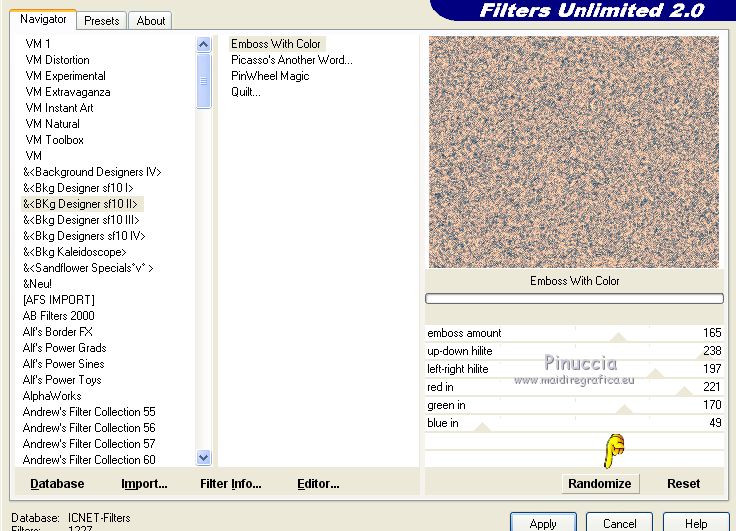The image size is (736, 531).
Task: Choose the Quilt filter
Action: tap(245, 92)
